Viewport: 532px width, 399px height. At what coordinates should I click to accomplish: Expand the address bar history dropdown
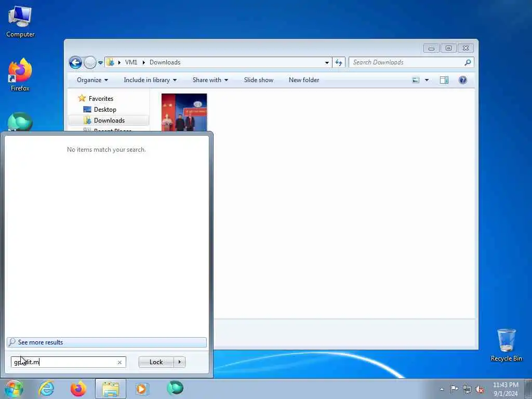(327, 62)
